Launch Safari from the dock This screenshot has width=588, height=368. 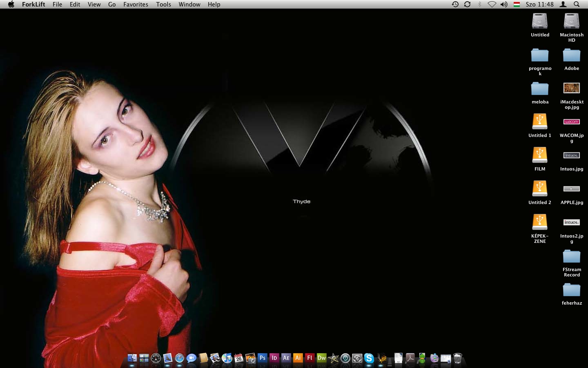(x=180, y=358)
